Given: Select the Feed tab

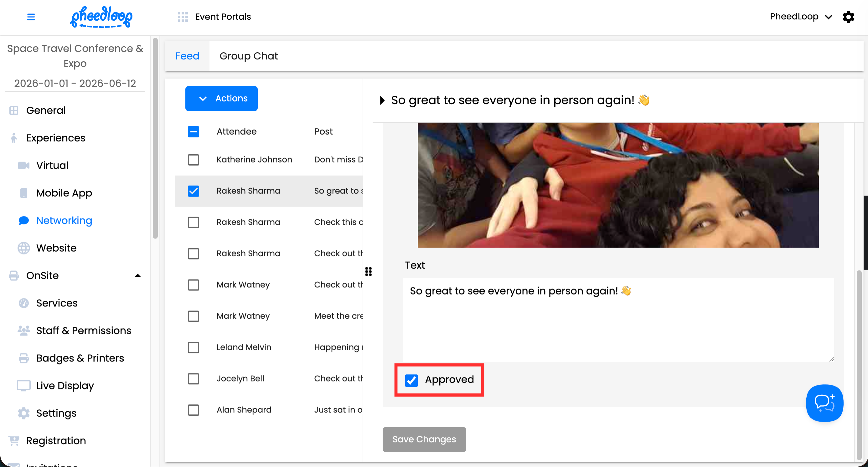Looking at the screenshot, I should (x=187, y=56).
